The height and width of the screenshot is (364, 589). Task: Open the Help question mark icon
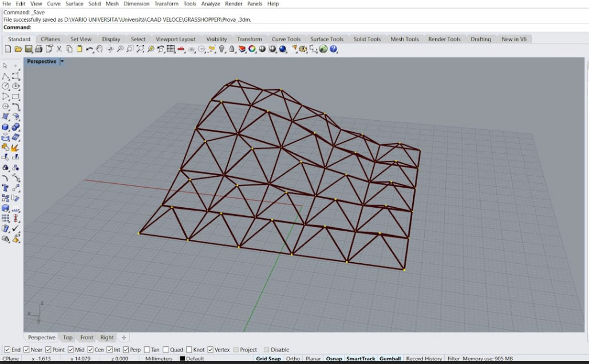coord(334,49)
